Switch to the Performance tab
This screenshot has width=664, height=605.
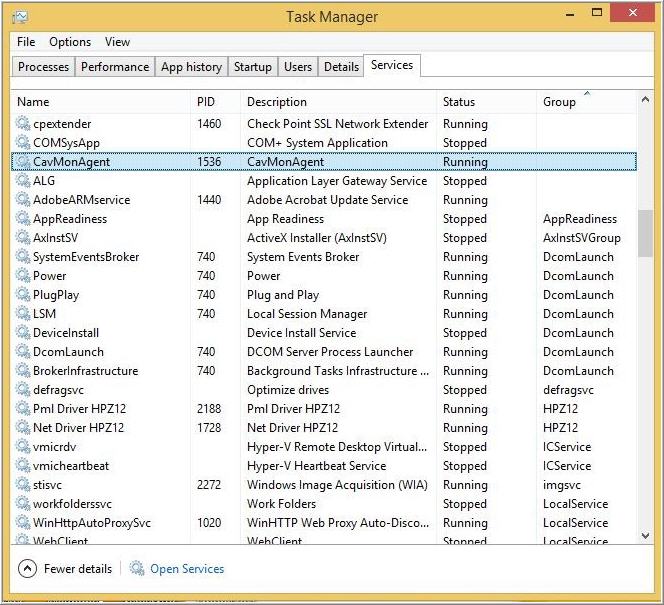(x=115, y=67)
